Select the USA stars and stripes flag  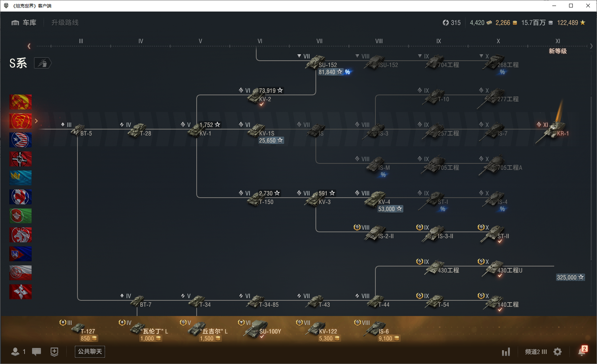coord(20,140)
